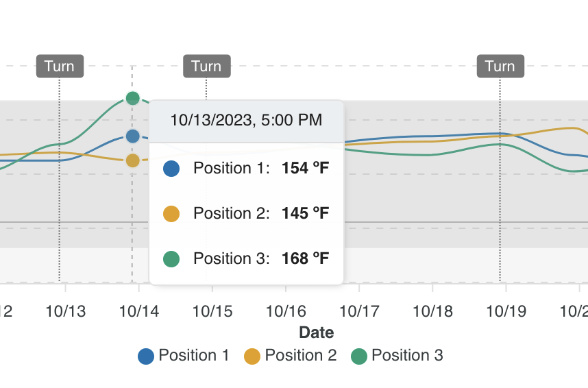Click the blue Position 1 data point on chart
Screen dimensions: 588x388
[x=133, y=136]
